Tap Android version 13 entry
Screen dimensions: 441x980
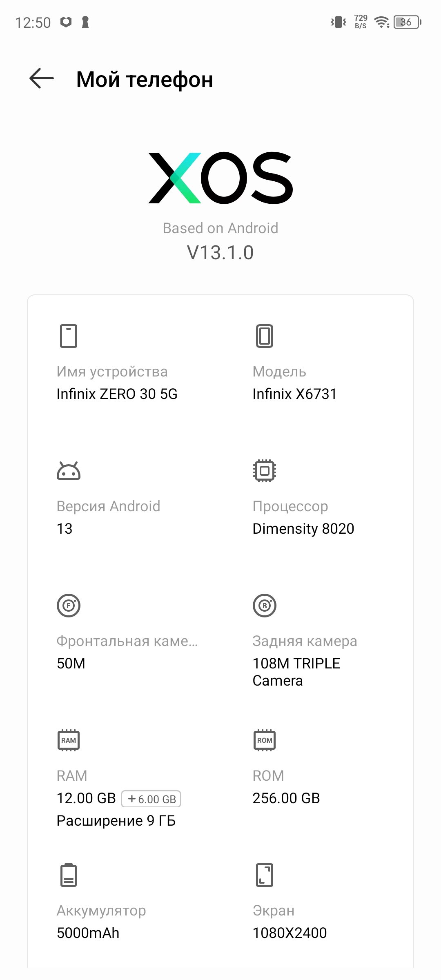[65, 529]
